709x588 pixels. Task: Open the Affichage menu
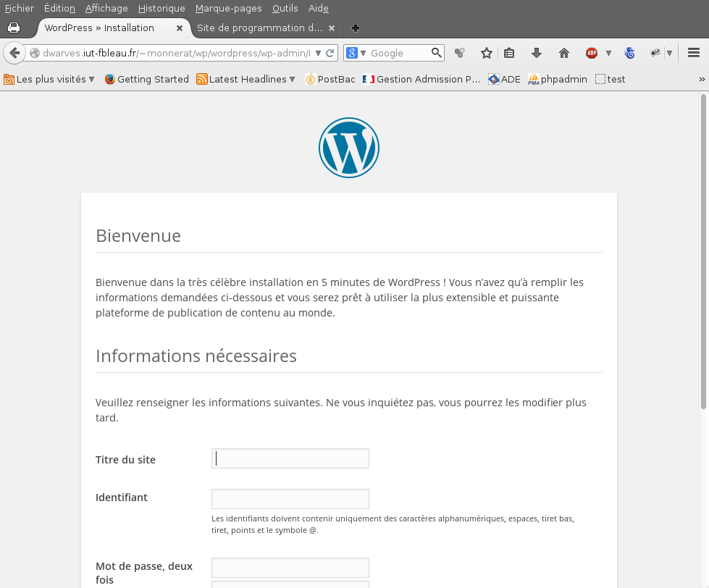click(x=106, y=8)
